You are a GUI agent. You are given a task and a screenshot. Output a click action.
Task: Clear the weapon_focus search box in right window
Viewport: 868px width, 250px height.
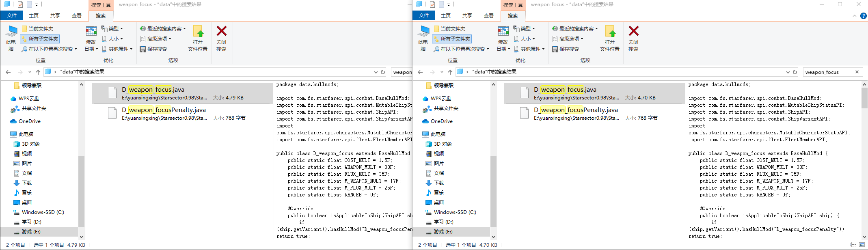pos(857,72)
